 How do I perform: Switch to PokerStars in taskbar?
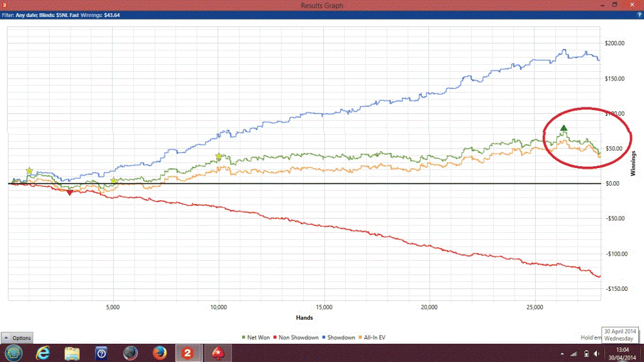click(218, 353)
